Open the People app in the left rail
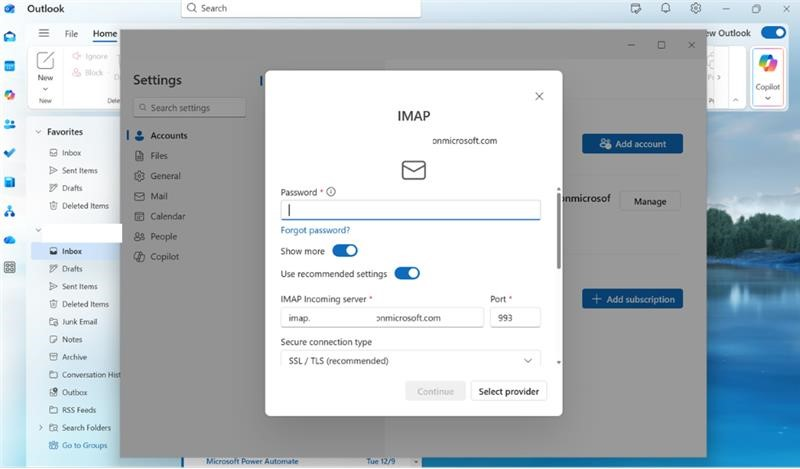The height and width of the screenshot is (469, 800). pyautogui.click(x=10, y=124)
